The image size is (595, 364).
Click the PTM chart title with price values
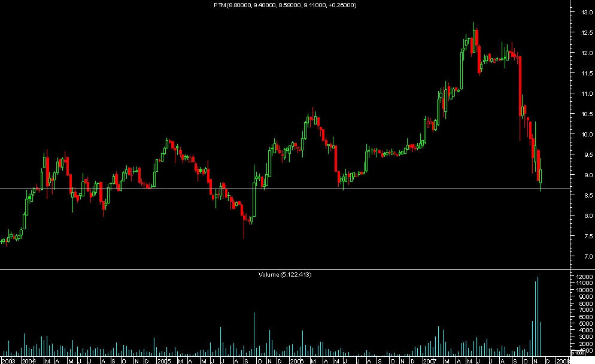[x=285, y=5]
